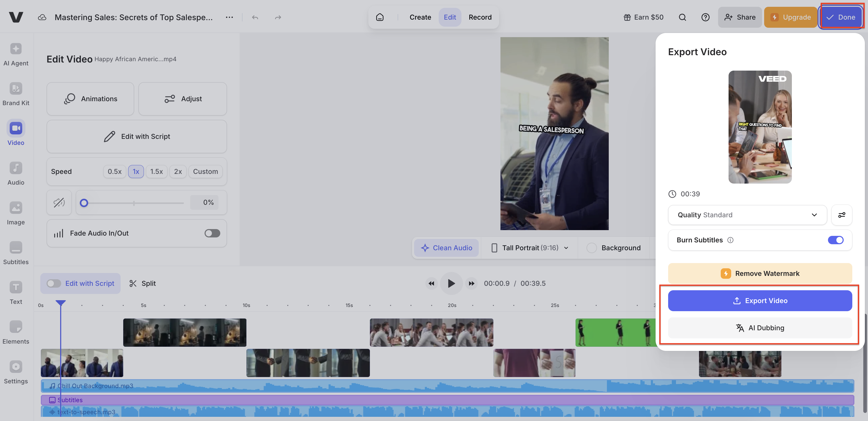Expand the Tall Portrait aspect ratio dropdown
The height and width of the screenshot is (421, 868).
(x=566, y=248)
